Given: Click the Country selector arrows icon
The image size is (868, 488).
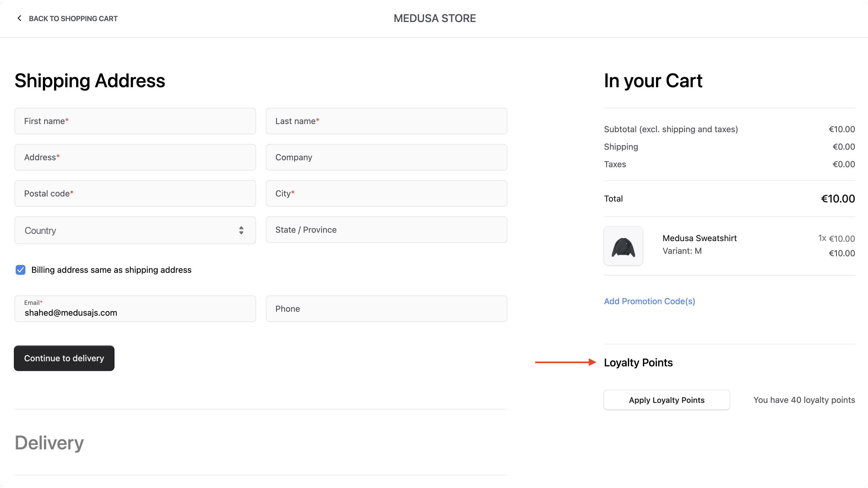Looking at the screenshot, I should [241, 230].
